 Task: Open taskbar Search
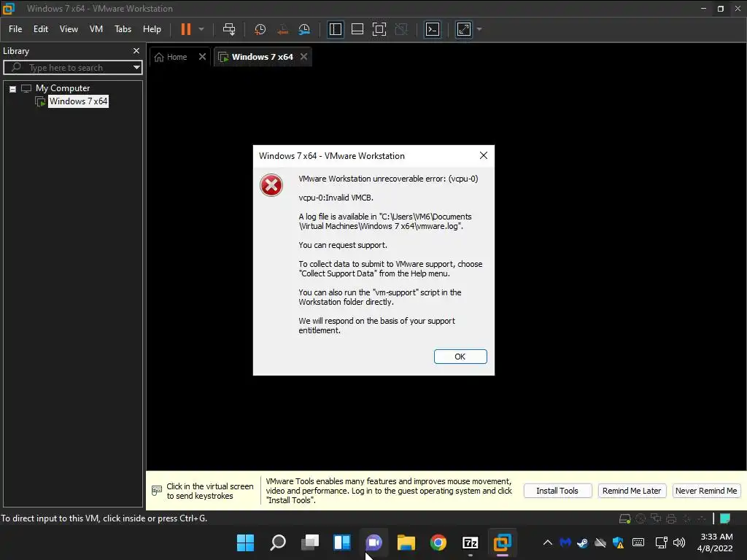tap(278, 542)
